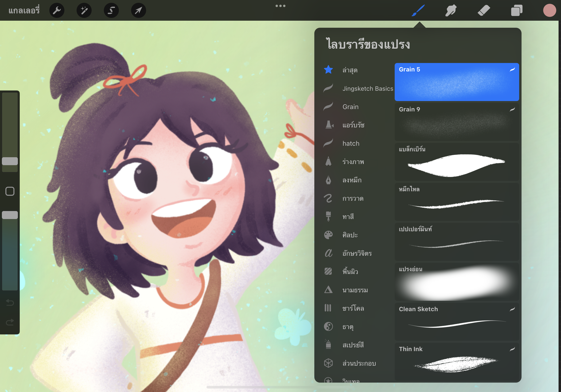Viewport: 561px width, 392px height.
Task: Activate the Transform arrow tool
Action: (x=139, y=11)
